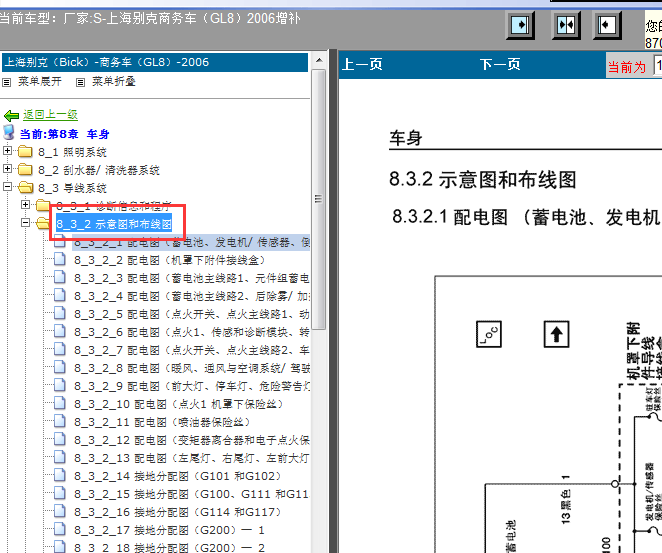Click the green back arrow icon

point(11,115)
